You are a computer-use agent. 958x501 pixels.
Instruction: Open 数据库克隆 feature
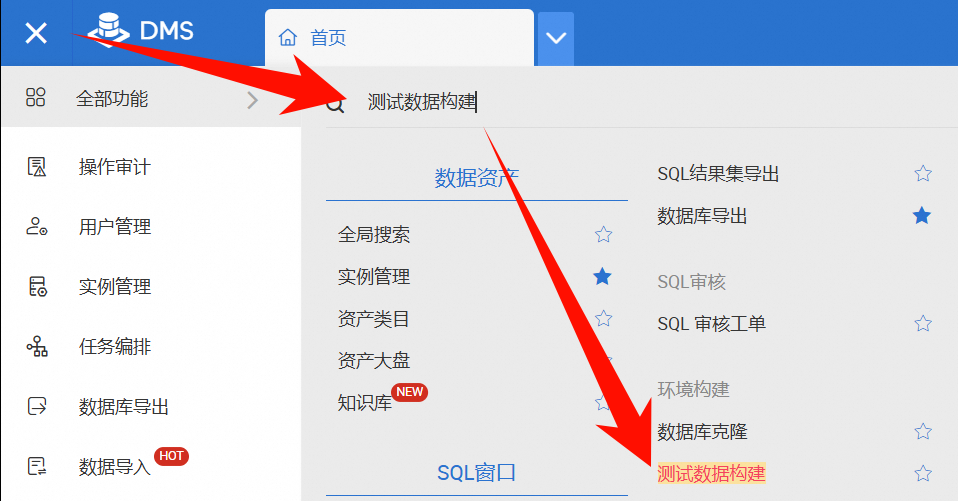[x=702, y=432]
